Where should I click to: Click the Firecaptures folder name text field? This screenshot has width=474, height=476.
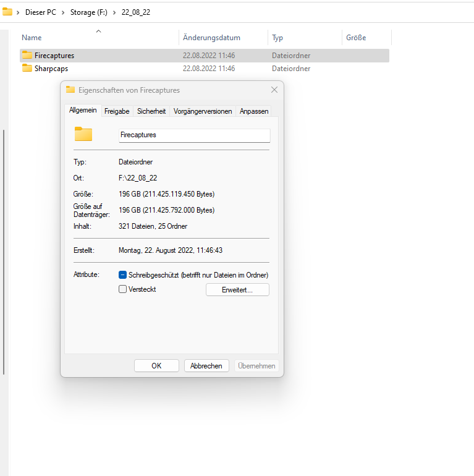click(x=194, y=135)
